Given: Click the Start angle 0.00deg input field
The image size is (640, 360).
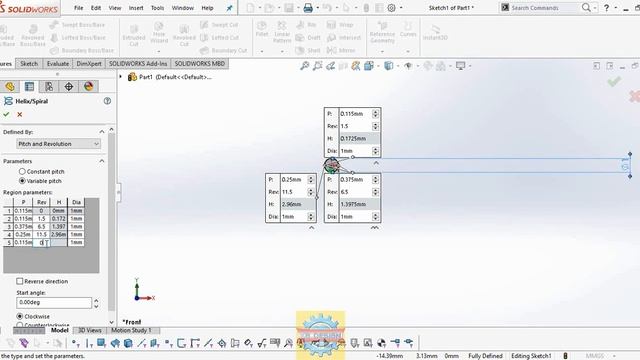Looking at the screenshot, I should (54, 302).
